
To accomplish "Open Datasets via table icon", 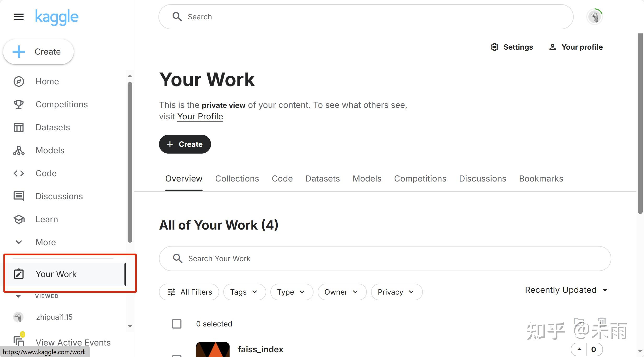I will click(19, 127).
